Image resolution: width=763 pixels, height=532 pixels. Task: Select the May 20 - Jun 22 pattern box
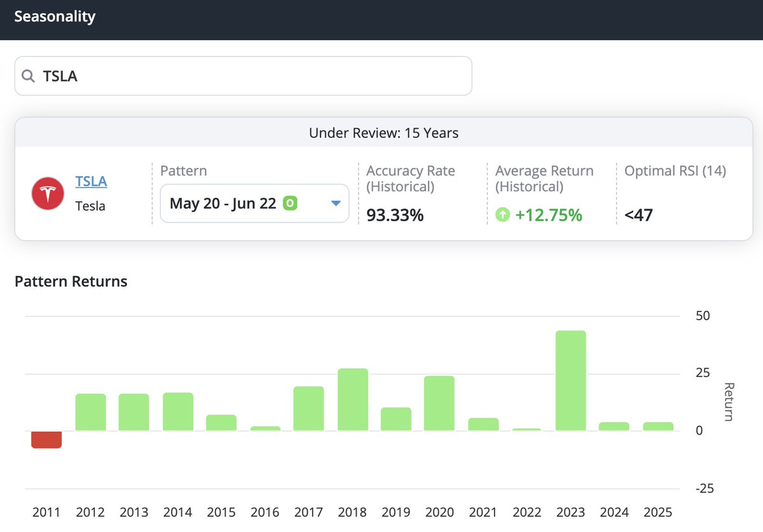(x=254, y=203)
